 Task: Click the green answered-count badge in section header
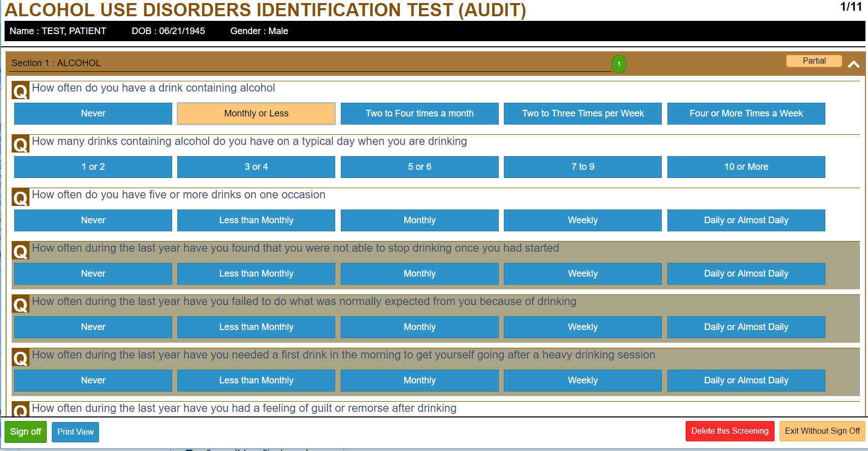tap(619, 64)
